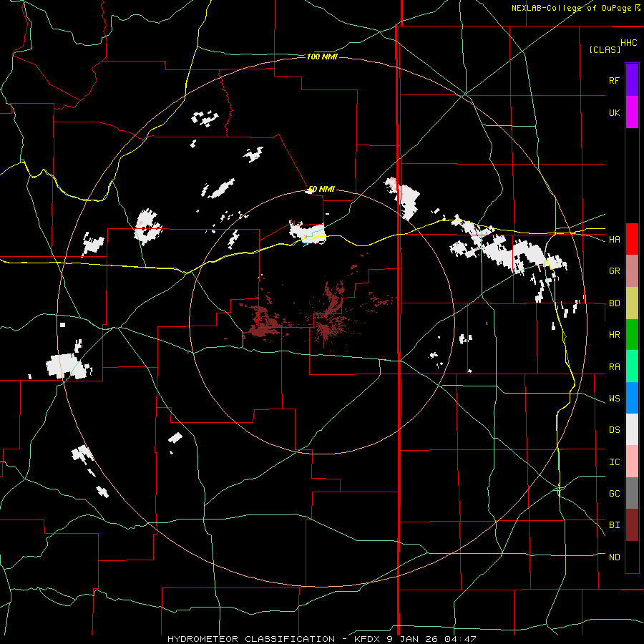Click the NEXLAB-College of DuPage credit text
The height and width of the screenshot is (644, 644).
coord(571,8)
